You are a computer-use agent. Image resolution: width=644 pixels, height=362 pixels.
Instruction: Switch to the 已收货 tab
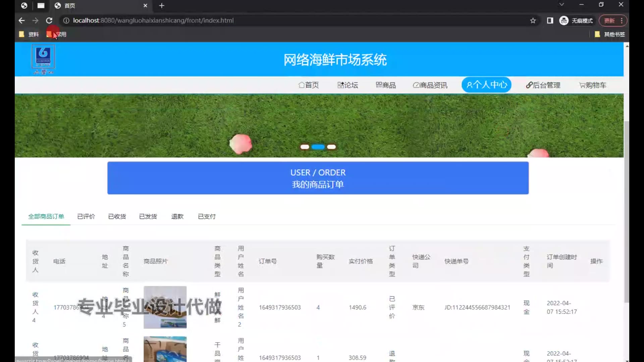117,217
